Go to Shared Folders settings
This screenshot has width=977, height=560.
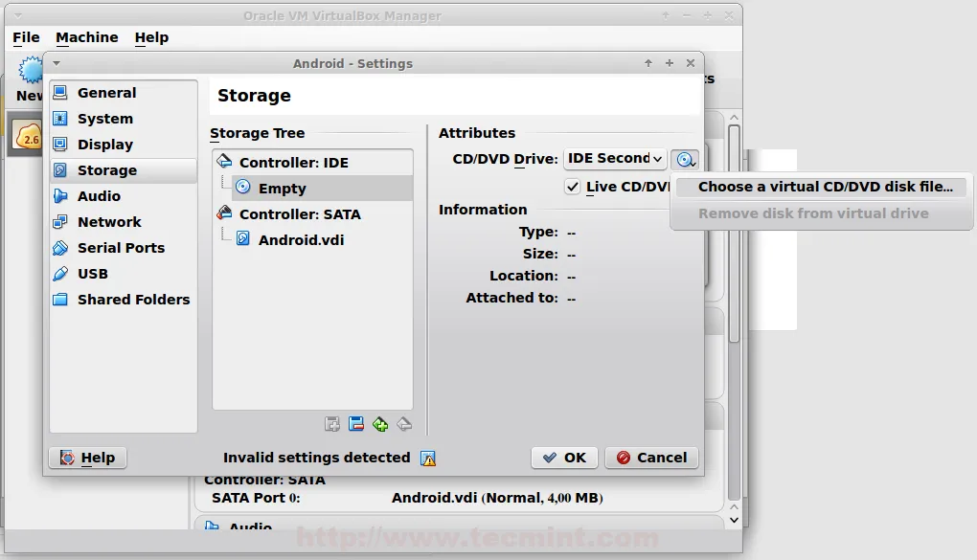click(133, 300)
